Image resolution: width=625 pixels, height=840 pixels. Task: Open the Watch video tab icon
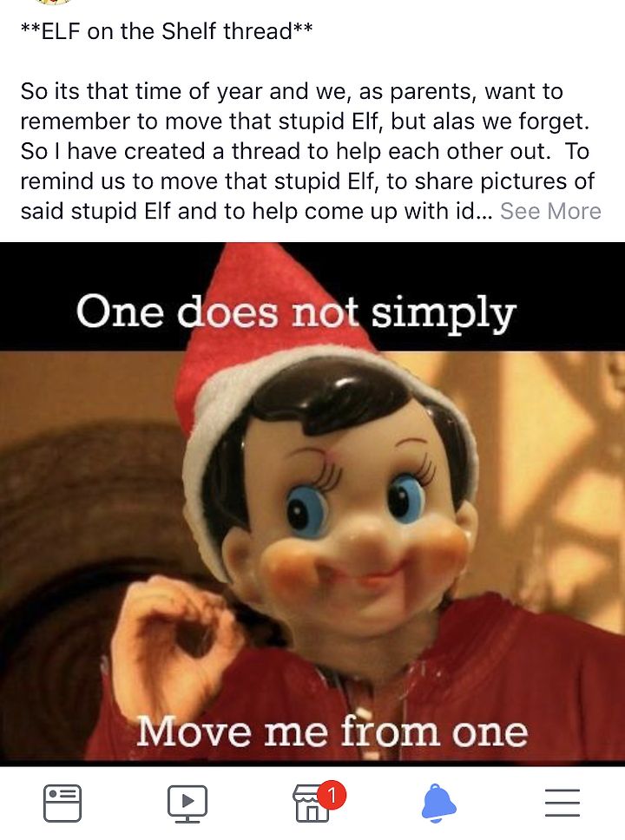pyautogui.click(x=187, y=804)
